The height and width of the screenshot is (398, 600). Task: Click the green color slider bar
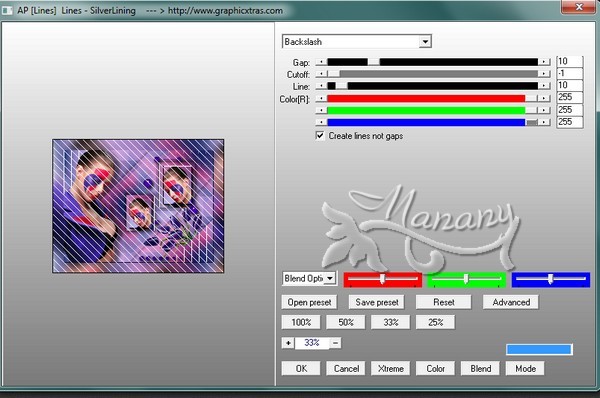pos(432,111)
